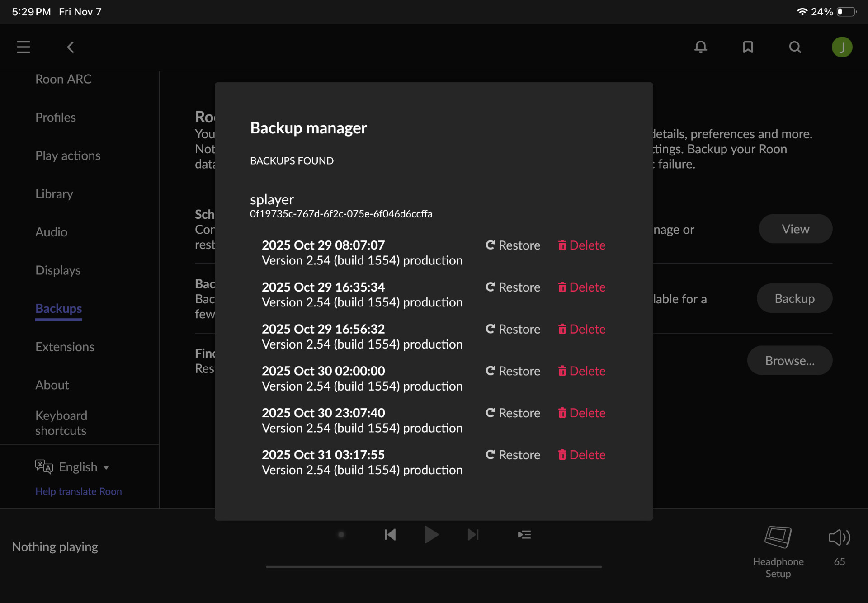Open the notifications bell

click(701, 47)
